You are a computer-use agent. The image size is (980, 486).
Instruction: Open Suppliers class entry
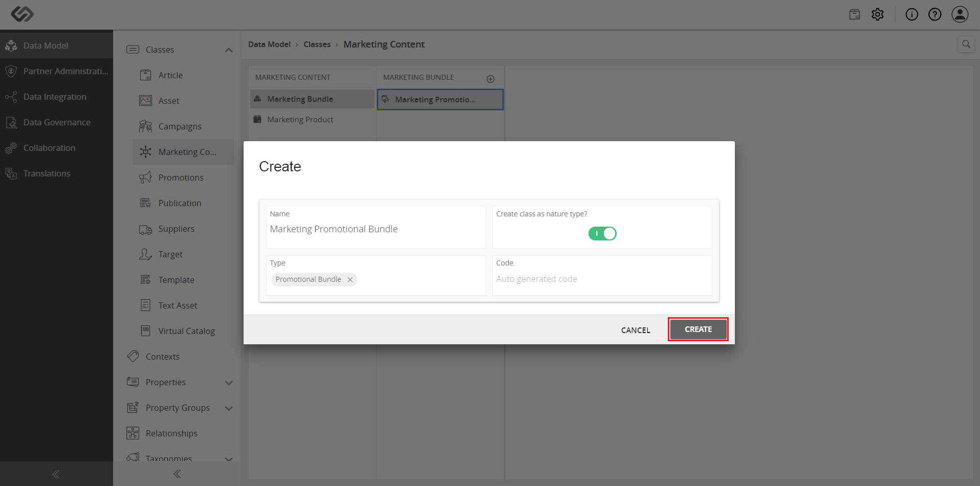176,229
